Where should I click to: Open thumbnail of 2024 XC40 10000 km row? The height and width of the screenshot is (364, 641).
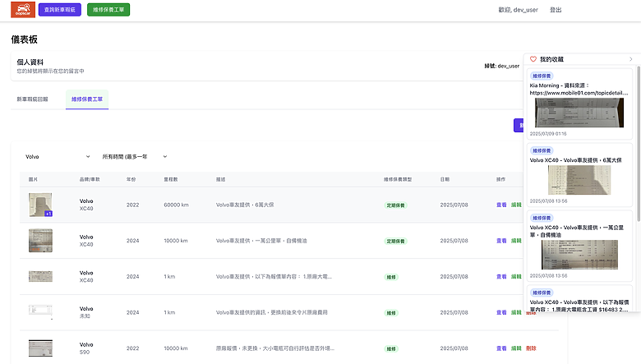tap(40, 241)
